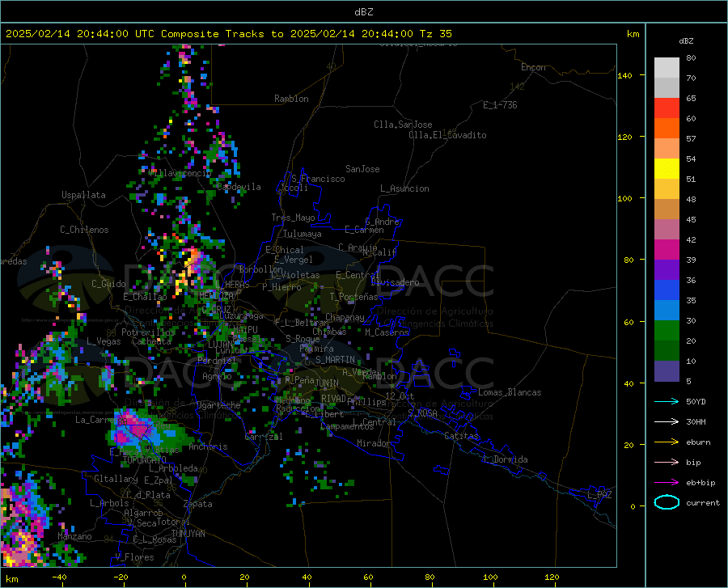Click the '140' tick on vertical km axis
Image resolution: width=728 pixels, height=588 pixels.
click(624, 75)
